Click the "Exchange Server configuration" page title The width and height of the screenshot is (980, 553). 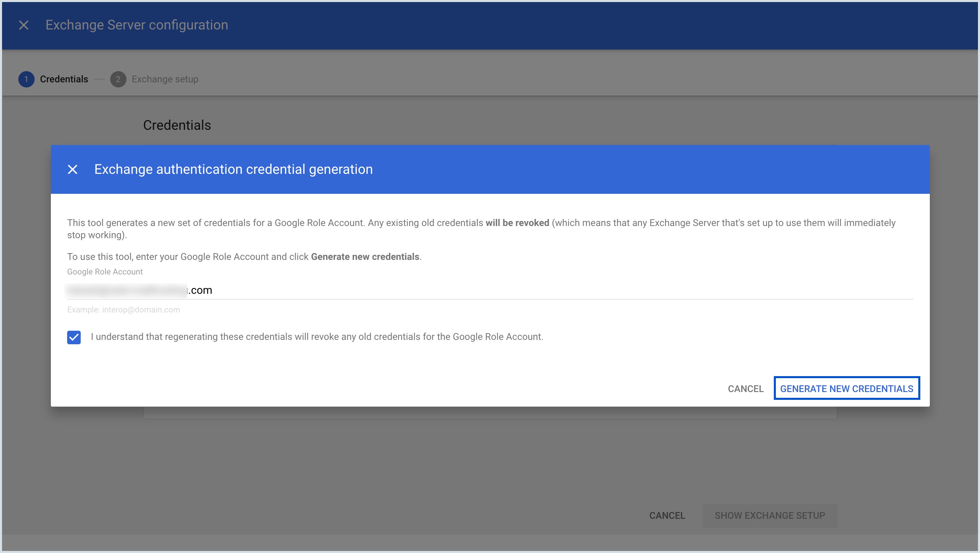click(x=137, y=25)
